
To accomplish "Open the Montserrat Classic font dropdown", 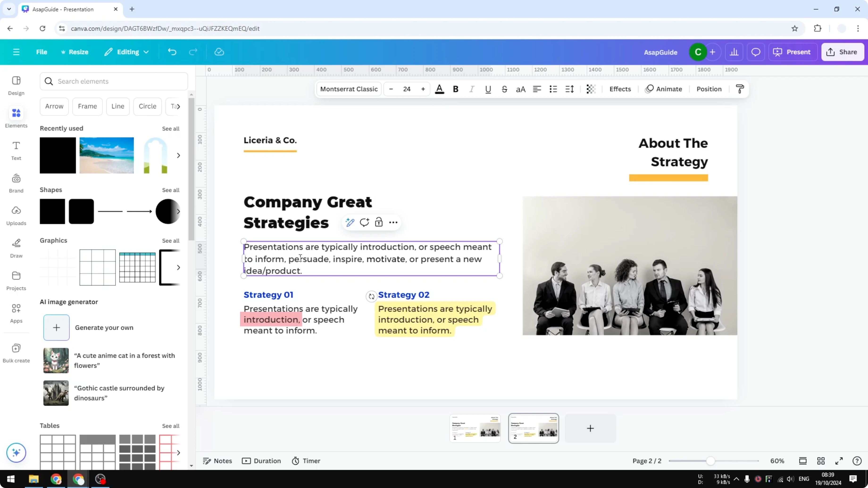I will pos(348,89).
